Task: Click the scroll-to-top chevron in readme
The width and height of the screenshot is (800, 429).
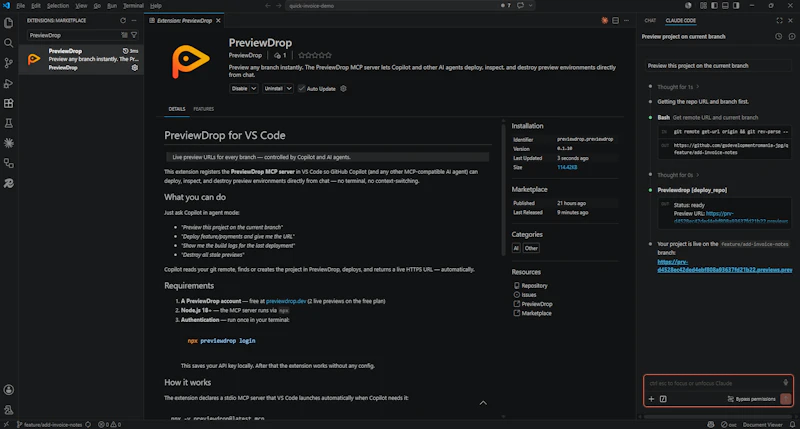Action: pos(483,403)
